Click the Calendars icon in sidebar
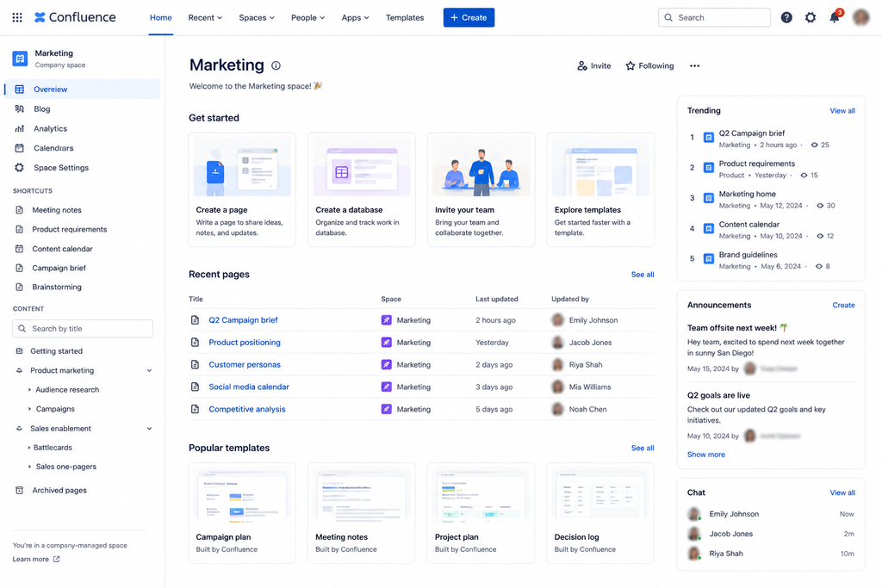Image resolution: width=882 pixels, height=588 pixels. point(20,148)
